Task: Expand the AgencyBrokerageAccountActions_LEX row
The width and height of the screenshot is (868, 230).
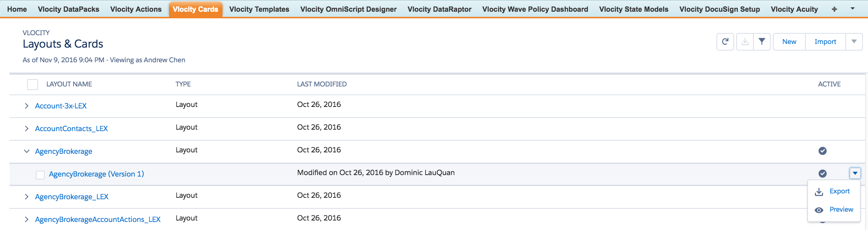Action: pyautogui.click(x=26, y=219)
